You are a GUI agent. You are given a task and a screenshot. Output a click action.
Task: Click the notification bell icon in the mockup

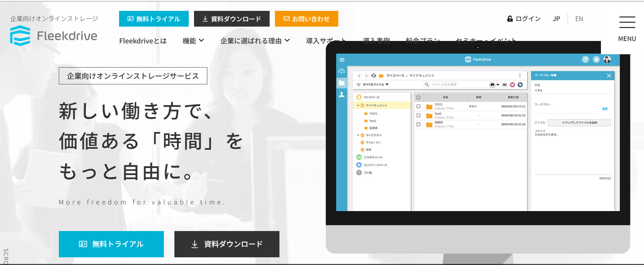[x=596, y=60]
